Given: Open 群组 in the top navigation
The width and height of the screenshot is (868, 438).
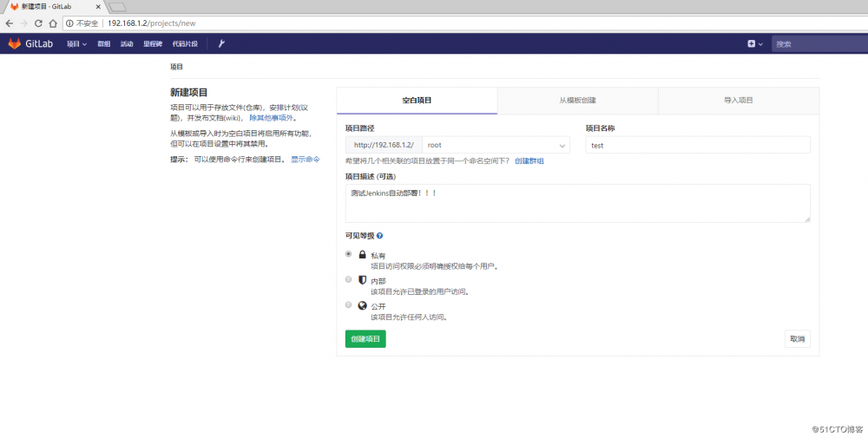Looking at the screenshot, I should [x=104, y=43].
